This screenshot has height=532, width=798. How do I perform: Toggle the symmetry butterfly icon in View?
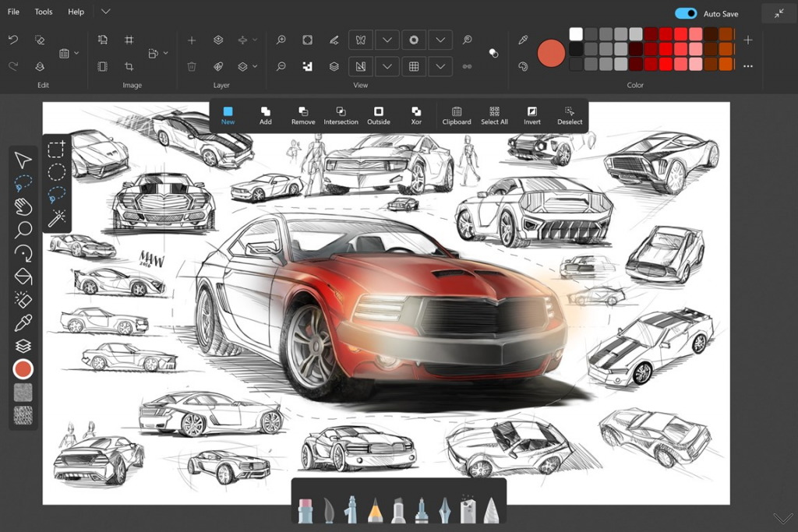360,40
